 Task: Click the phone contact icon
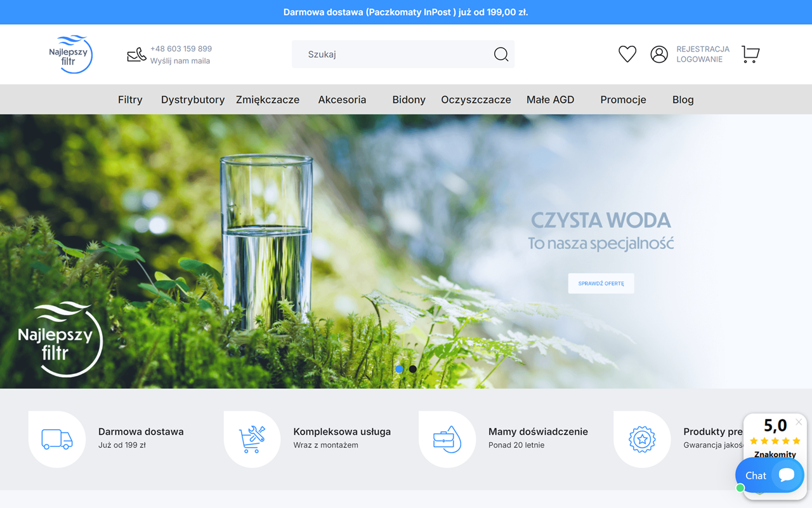tap(136, 55)
